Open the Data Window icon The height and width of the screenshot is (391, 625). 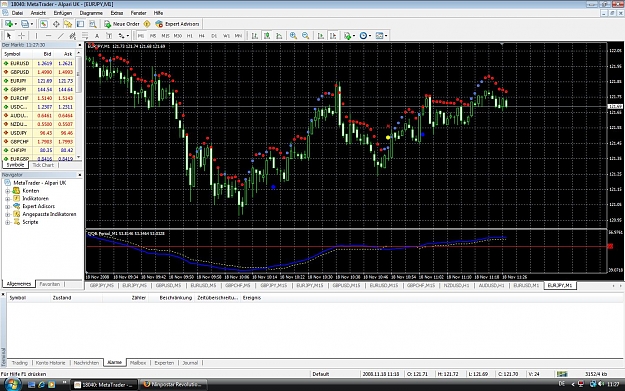pyautogui.click(x=56, y=24)
